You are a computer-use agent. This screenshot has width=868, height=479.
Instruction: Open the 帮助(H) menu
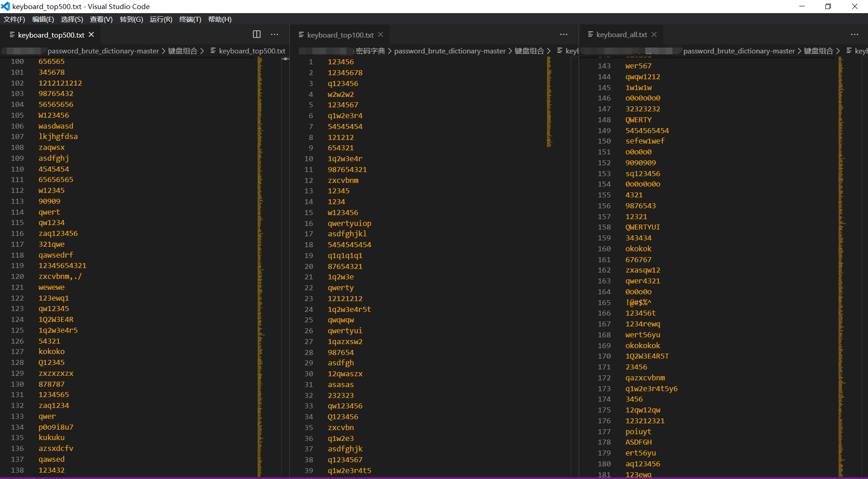tap(220, 19)
